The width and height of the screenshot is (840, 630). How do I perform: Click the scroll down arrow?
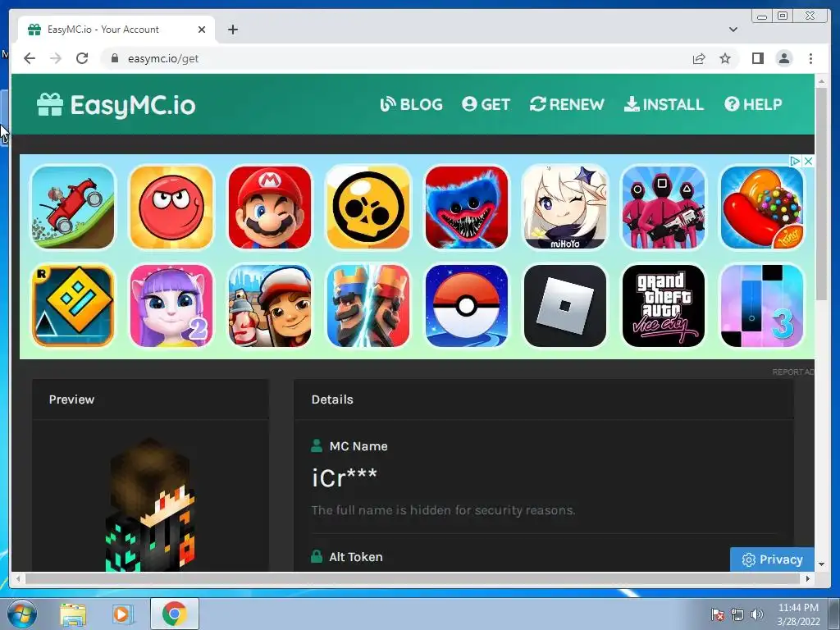(x=821, y=564)
